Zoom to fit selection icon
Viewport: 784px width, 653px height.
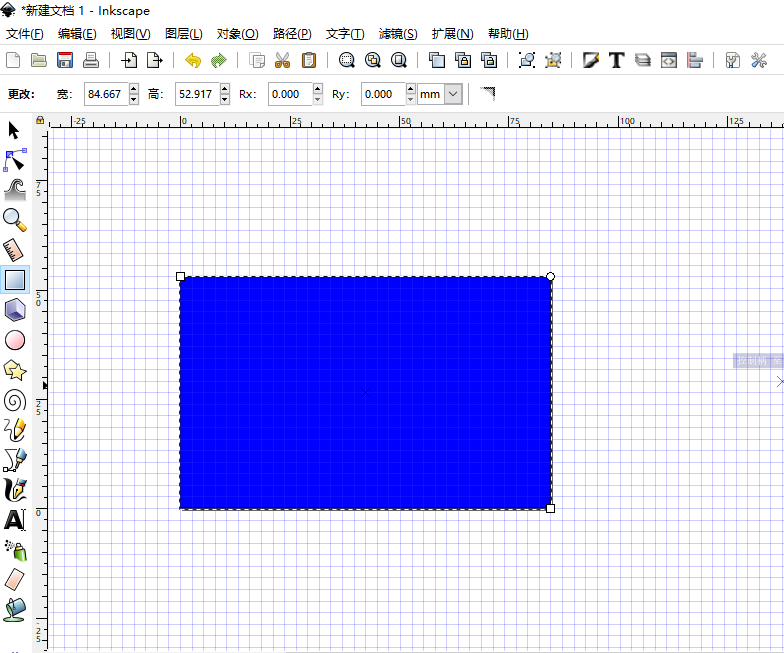pos(346,60)
